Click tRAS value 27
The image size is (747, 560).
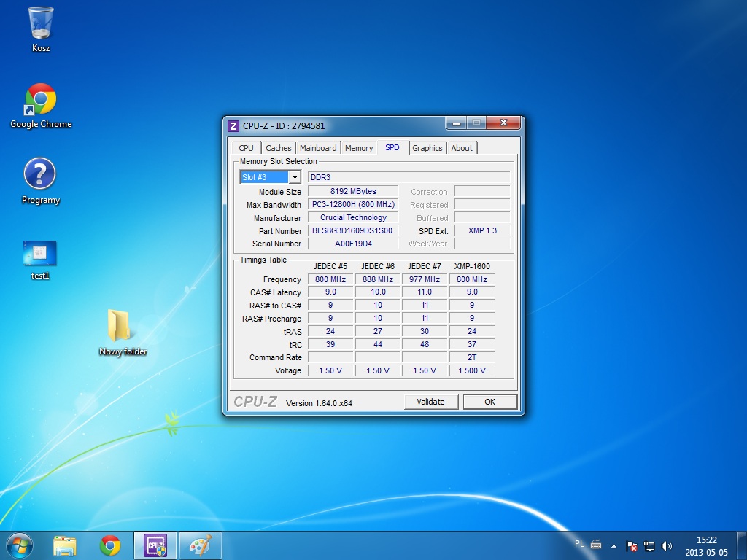[378, 332]
